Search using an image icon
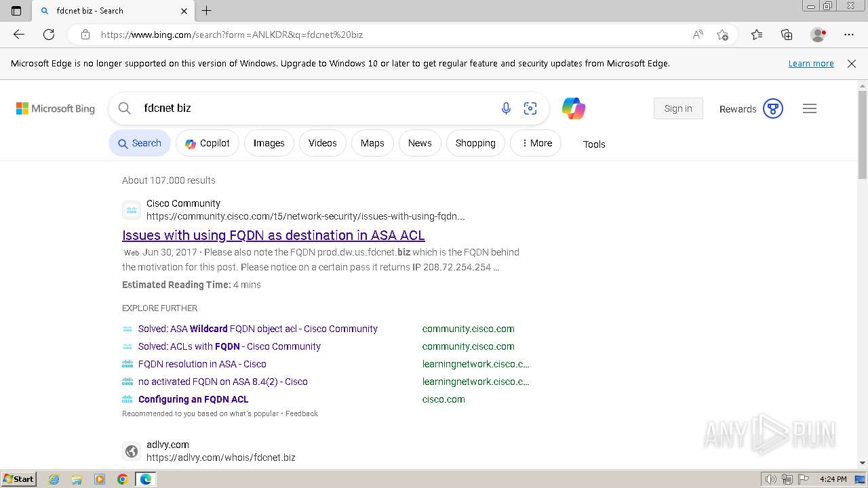 (530, 108)
